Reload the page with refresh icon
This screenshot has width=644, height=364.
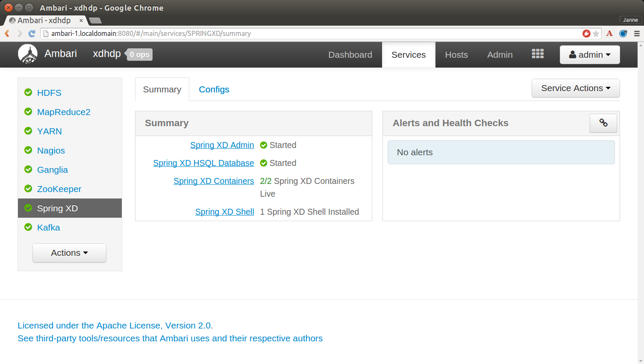click(x=32, y=33)
